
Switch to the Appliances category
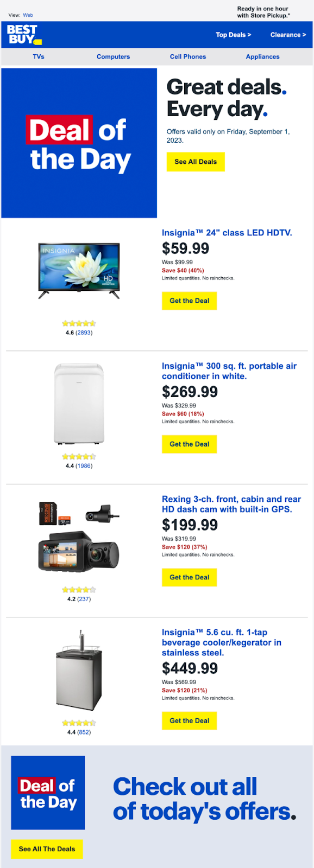[x=262, y=56]
